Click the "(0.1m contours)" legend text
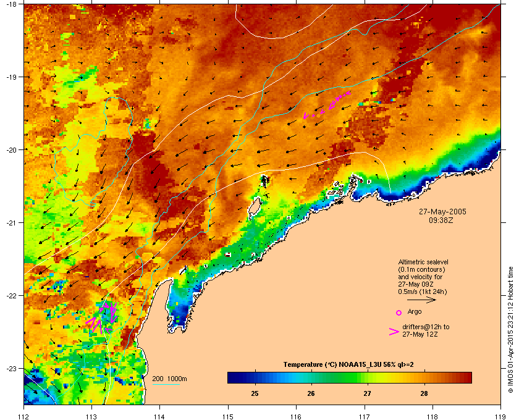 coord(421,269)
